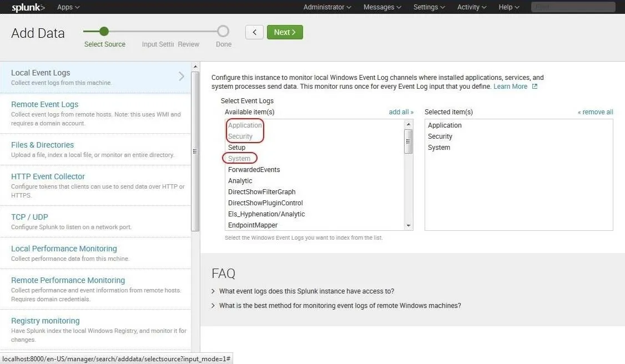Click the Local Event Logs chevron arrow
Screen dimensions: 625x364
(182, 76)
